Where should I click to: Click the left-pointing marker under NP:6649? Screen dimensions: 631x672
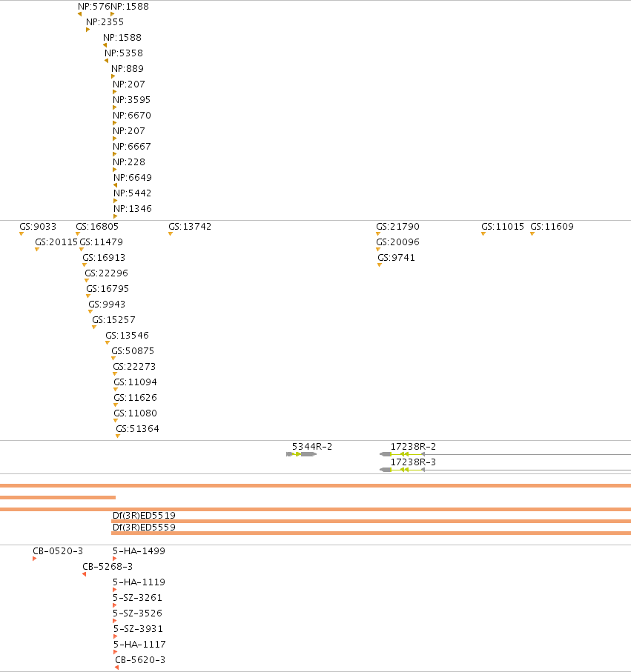(115, 185)
